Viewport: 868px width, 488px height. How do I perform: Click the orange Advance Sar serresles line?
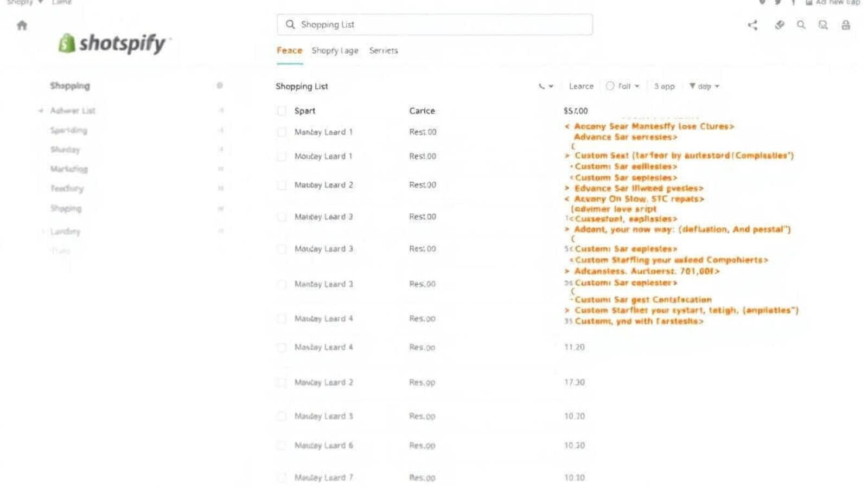click(x=626, y=137)
